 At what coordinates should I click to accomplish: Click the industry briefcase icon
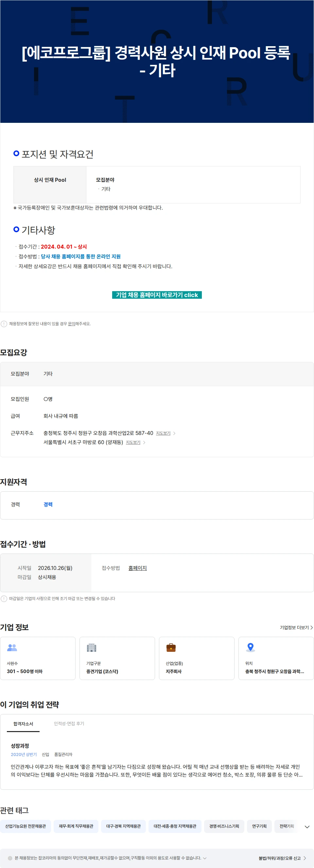[x=171, y=648]
